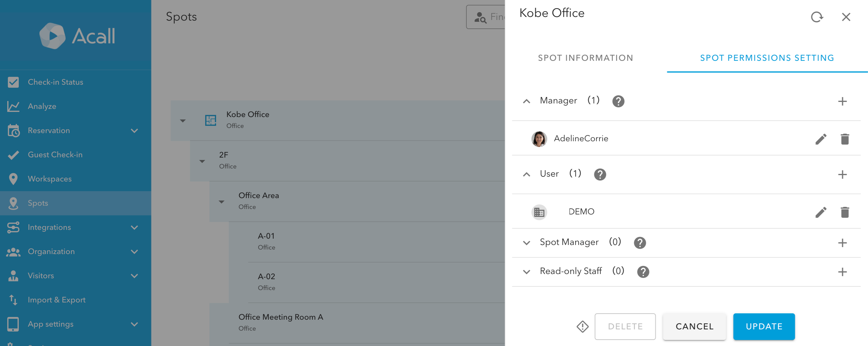This screenshot has height=346, width=868.
Task: Click the DEMO name text
Action: [x=581, y=212]
